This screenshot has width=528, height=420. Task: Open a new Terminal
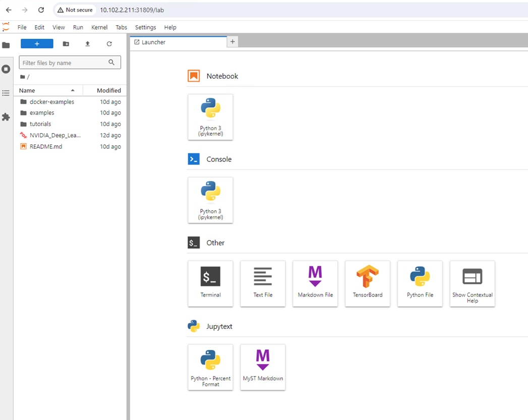[210, 284]
